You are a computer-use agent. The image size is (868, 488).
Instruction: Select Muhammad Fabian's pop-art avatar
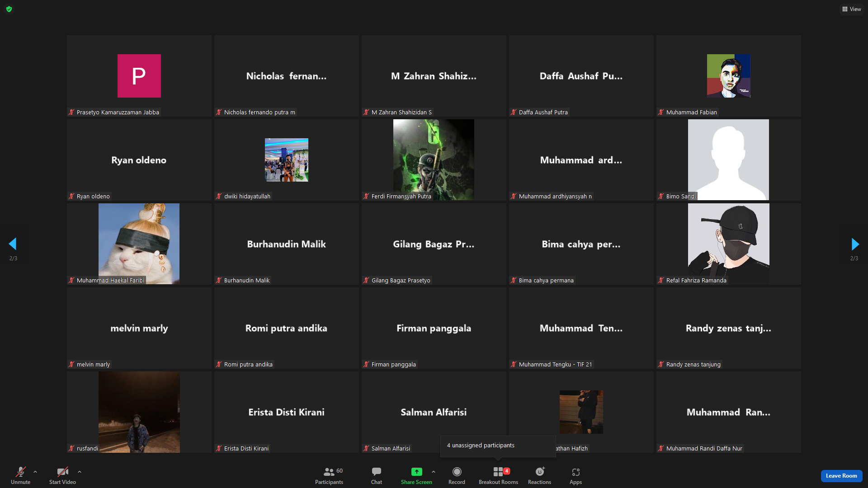click(729, 76)
